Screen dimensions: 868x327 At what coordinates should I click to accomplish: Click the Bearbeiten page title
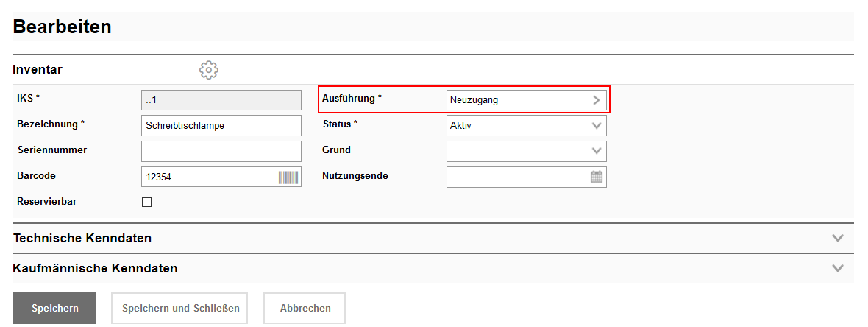(62, 27)
